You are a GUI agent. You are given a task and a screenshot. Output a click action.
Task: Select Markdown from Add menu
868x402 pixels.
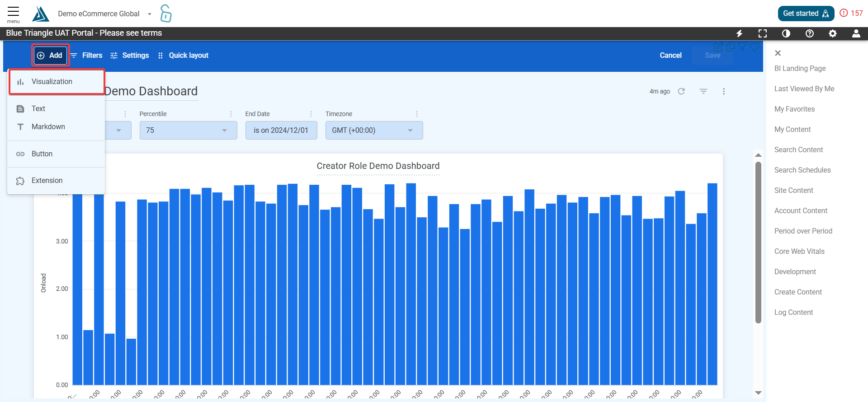point(56,127)
